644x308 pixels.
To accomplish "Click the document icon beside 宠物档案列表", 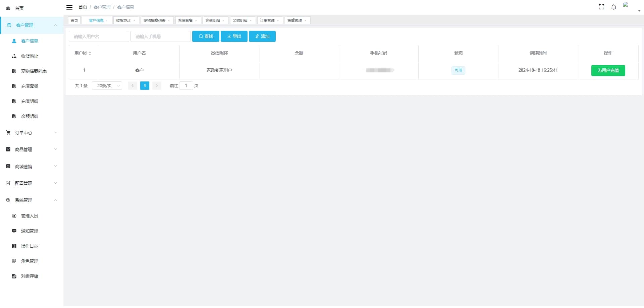I will 14,71.
